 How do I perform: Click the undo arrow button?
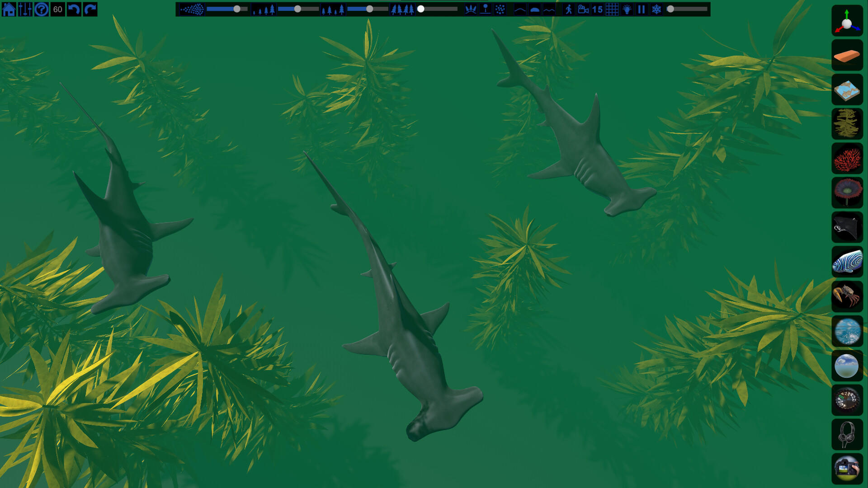(x=74, y=8)
